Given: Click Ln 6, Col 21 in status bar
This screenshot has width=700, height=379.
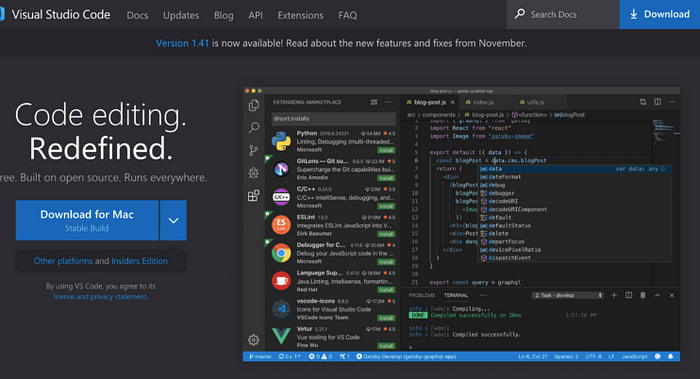Looking at the screenshot, I should pos(533,356).
